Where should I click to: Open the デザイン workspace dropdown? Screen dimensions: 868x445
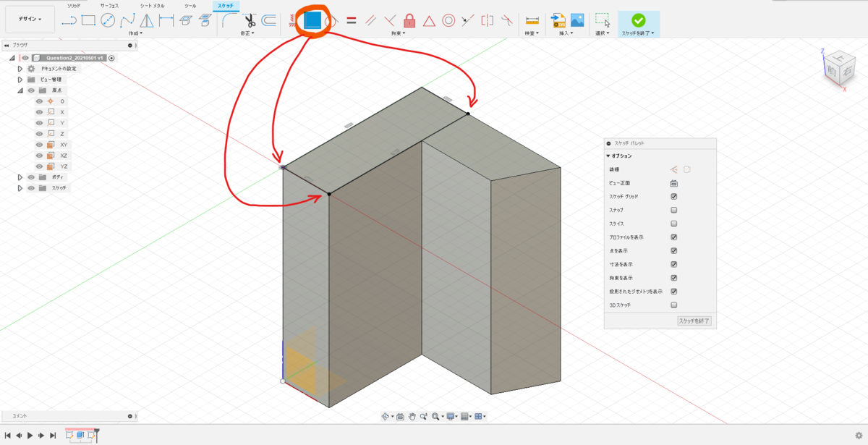30,20
